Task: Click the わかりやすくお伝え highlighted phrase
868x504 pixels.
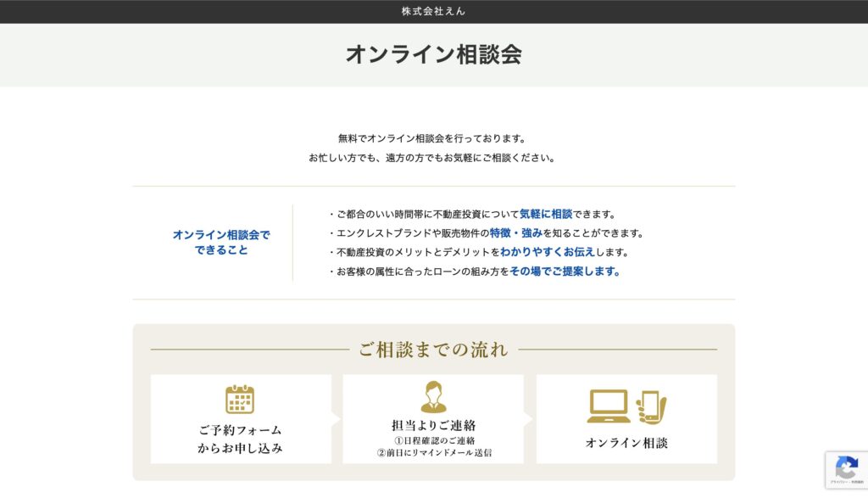Action: click(x=548, y=252)
